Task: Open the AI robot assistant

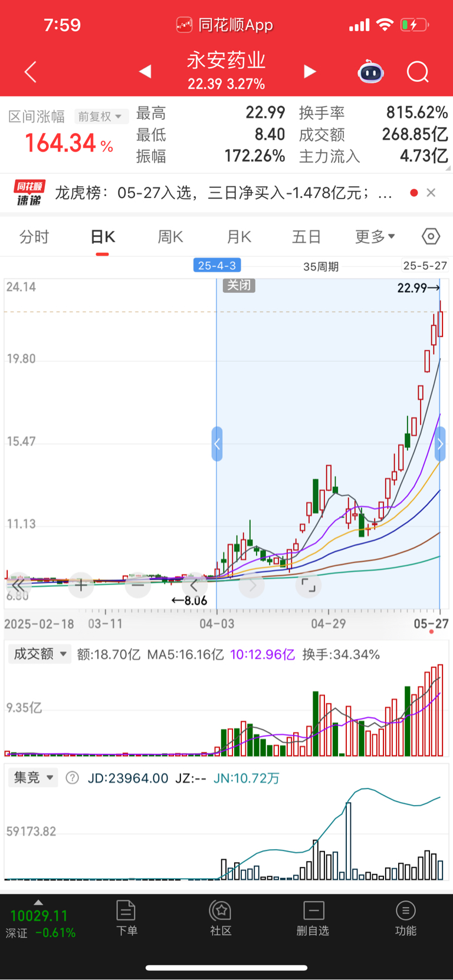Action: click(371, 72)
